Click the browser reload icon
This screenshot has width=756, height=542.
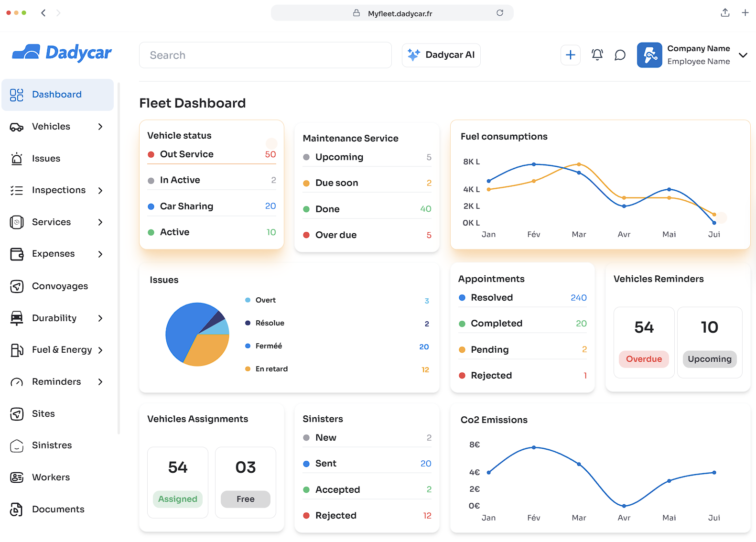pos(499,13)
